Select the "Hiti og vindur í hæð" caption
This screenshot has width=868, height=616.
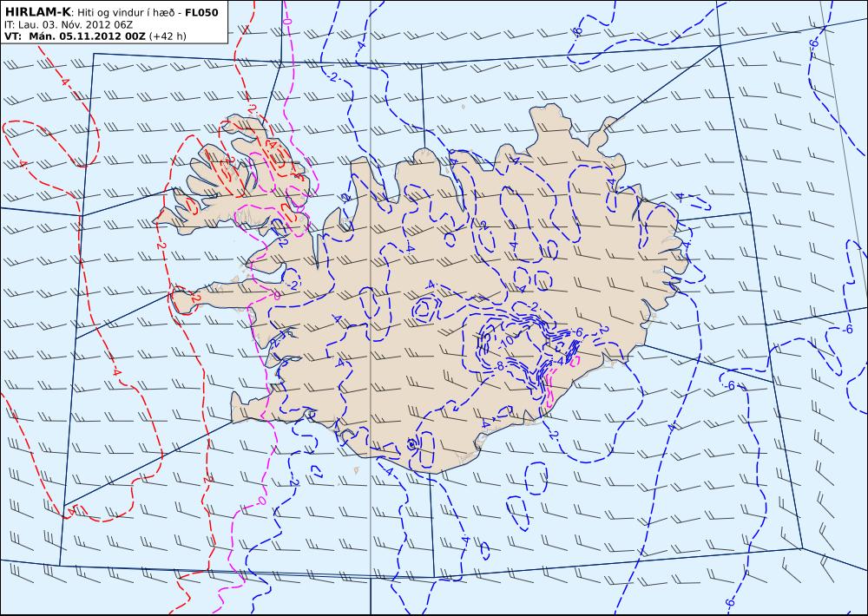(126, 13)
